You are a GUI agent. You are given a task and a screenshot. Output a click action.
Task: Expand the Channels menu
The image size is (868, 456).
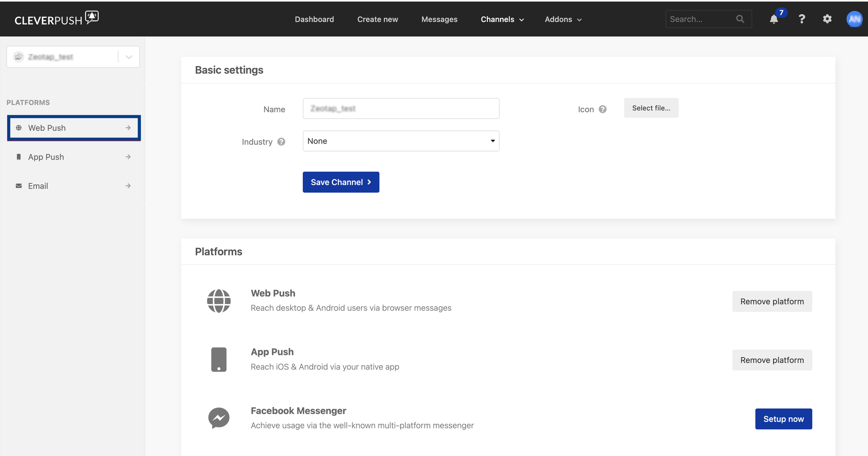click(x=502, y=19)
